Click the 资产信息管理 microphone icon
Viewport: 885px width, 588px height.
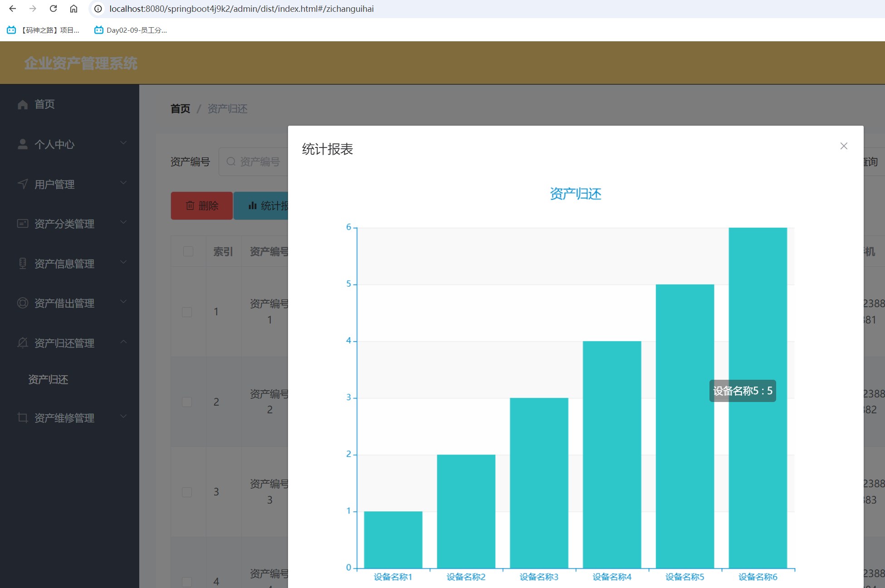click(23, 263)
